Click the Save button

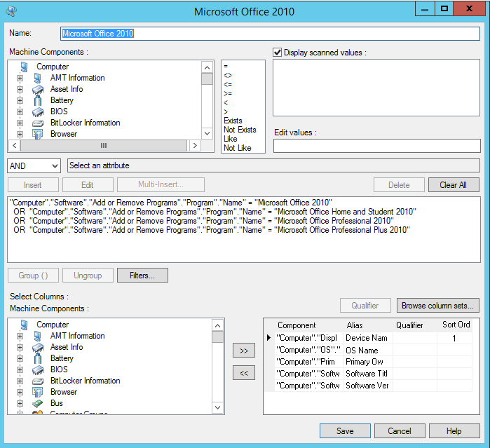[x=345, y=431]
